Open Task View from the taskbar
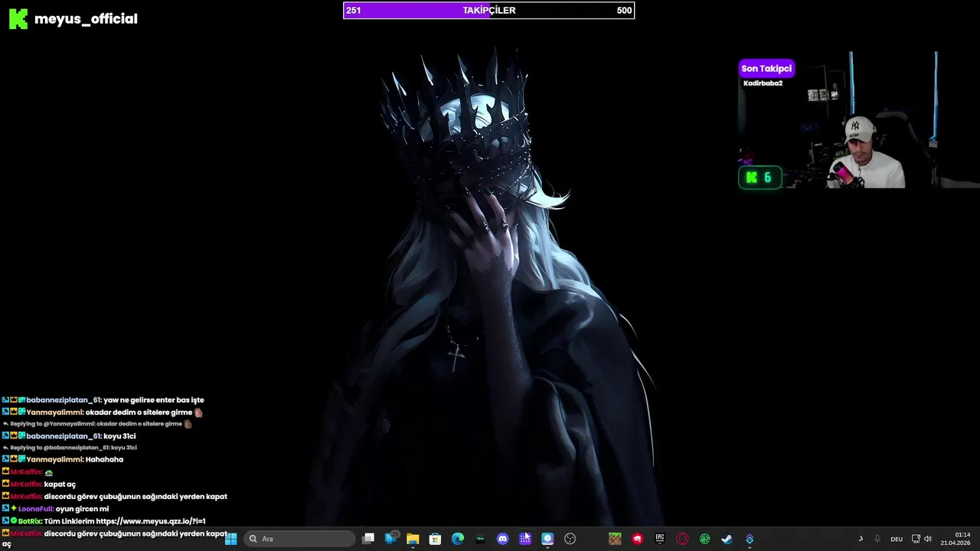Viewport: 980px width, 551px height. pos(368,539)
